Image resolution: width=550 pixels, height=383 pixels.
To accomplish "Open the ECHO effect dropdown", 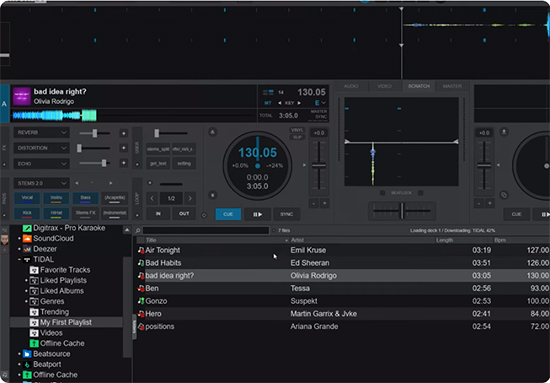I will point(41,163).
